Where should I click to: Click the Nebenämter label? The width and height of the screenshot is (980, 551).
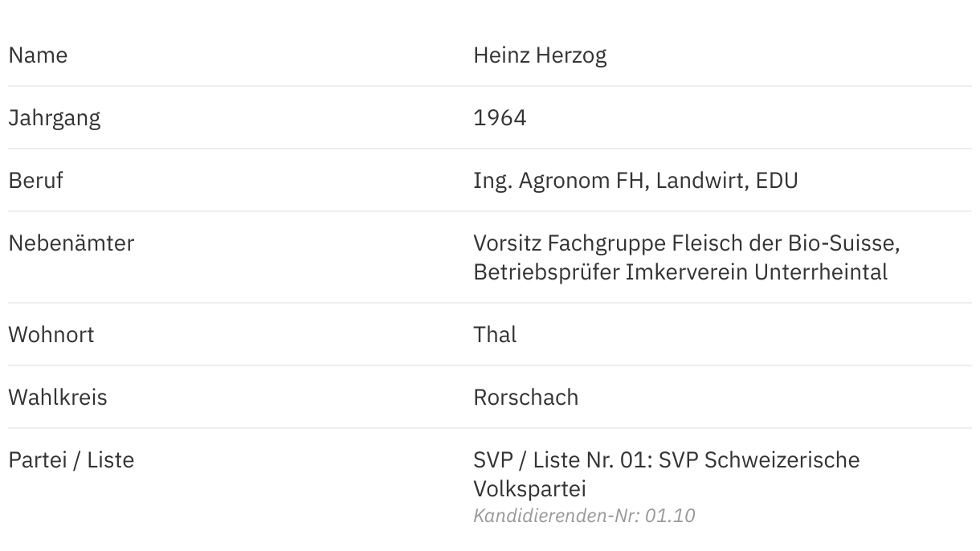click(x=71, y=243)
